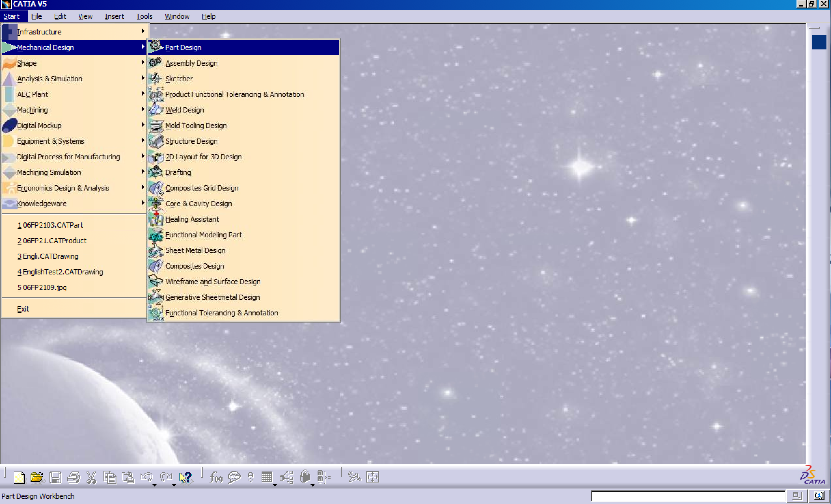Choose Wireframe and Surface Design
The width and height of the screenshot is (831, 504).
(x=243, y=282)
